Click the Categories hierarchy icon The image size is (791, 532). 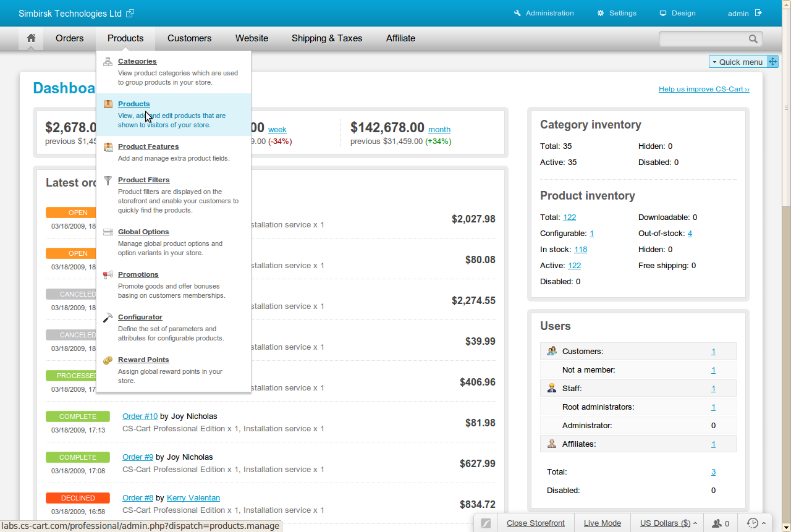coord(108,61)
